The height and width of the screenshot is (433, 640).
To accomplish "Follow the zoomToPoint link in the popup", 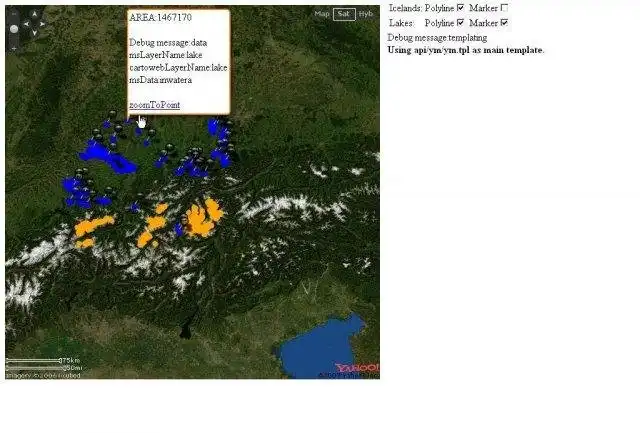I will (154, 105).
